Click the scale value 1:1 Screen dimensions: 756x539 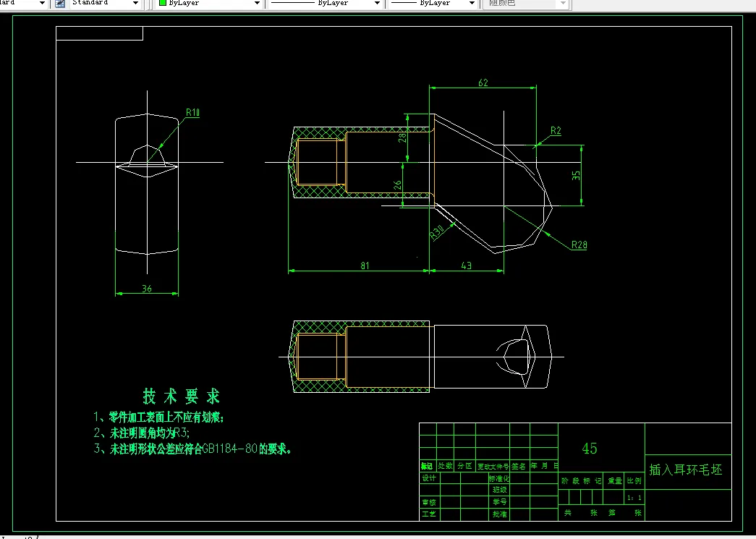coord(634,498)
